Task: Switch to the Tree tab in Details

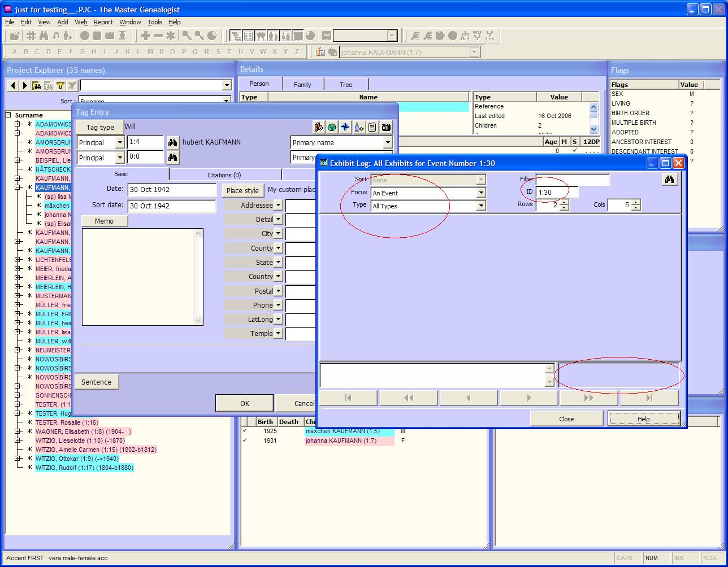Action: (346, 85)
